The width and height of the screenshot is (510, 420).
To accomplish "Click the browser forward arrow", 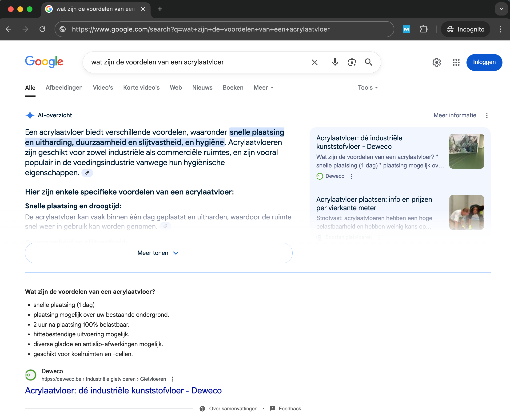I will point(25,29).
